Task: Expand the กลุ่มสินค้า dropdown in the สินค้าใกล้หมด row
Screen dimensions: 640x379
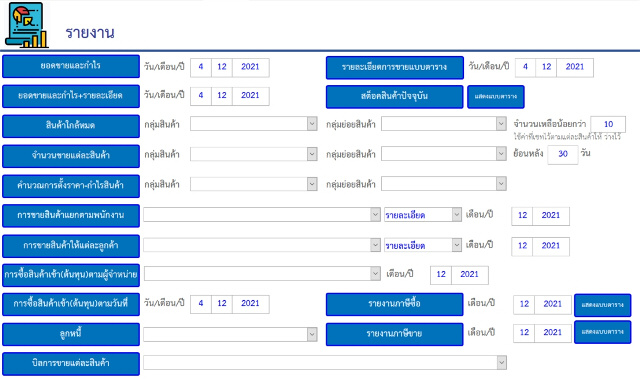Action: pyautogui.click(x=253, y=124)
